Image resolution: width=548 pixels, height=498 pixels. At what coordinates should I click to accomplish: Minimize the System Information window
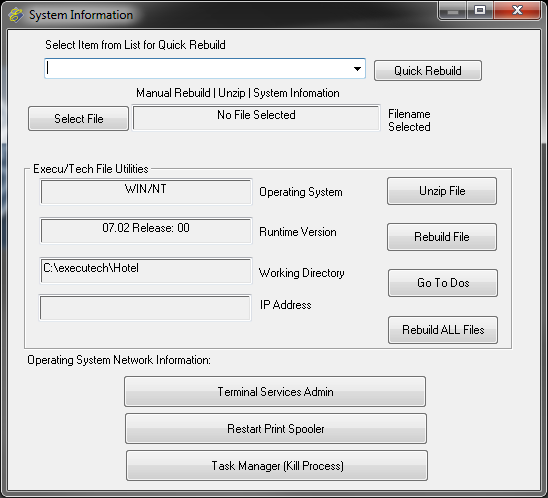coord(452,11)
